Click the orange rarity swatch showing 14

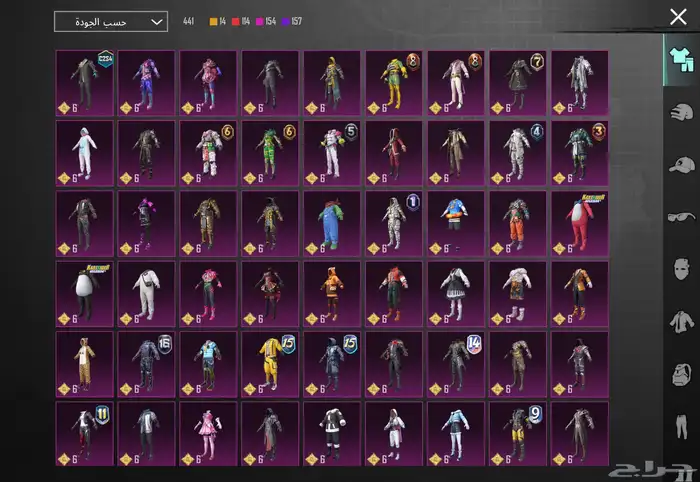click(x=213, y=21)
